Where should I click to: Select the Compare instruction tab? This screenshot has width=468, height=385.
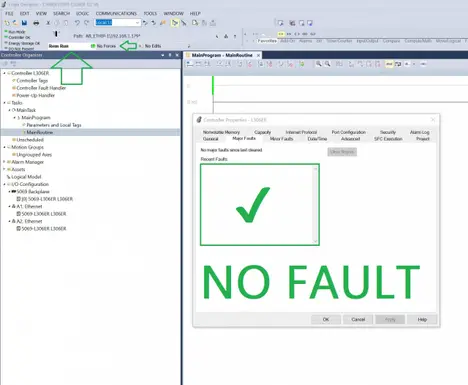coord(391,41)
